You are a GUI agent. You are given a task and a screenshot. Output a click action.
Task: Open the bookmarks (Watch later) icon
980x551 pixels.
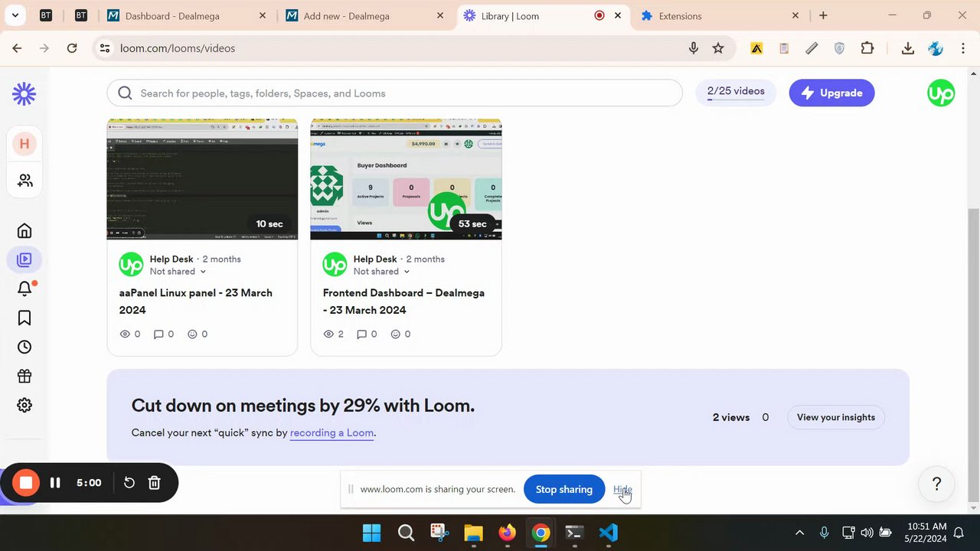(24, 318)
